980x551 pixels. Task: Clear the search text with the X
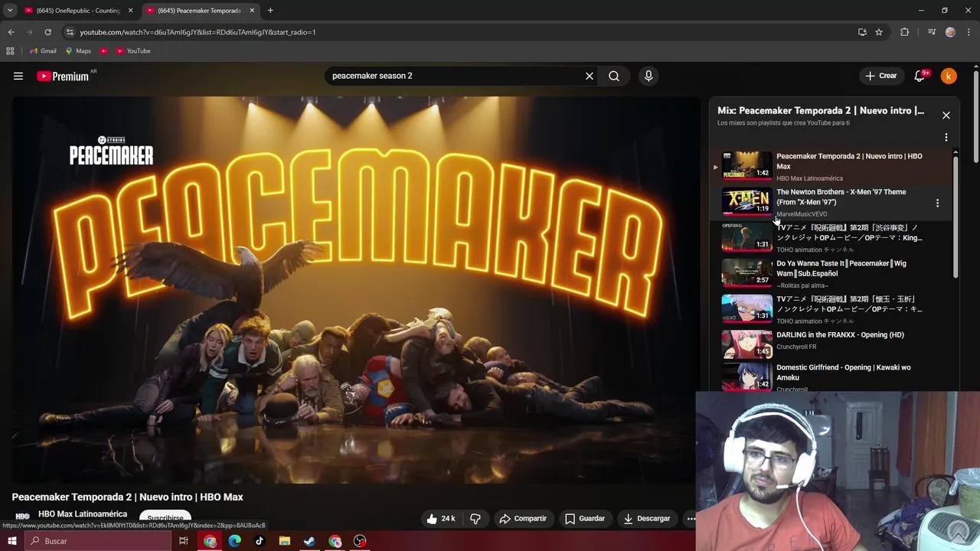click(590, 76)
